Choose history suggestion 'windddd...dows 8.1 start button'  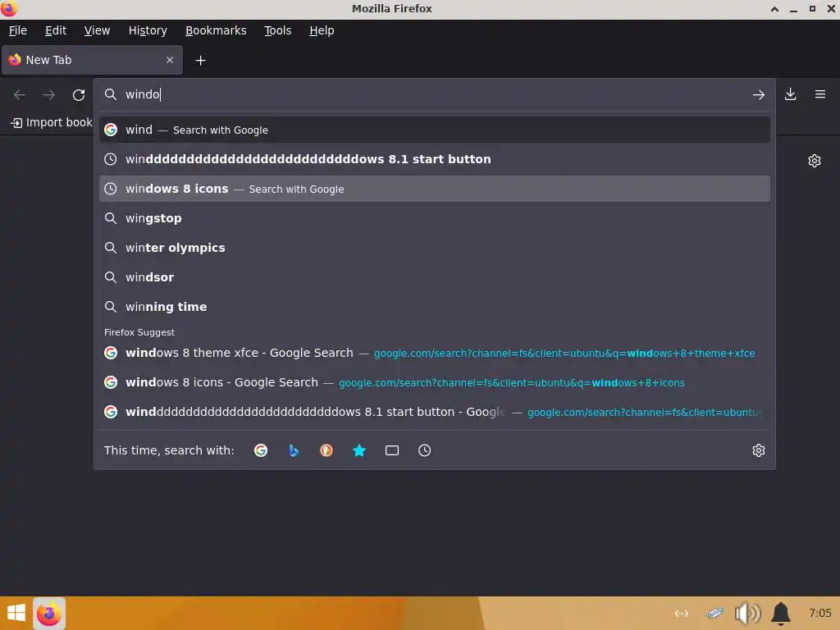[x=435, y=159]
